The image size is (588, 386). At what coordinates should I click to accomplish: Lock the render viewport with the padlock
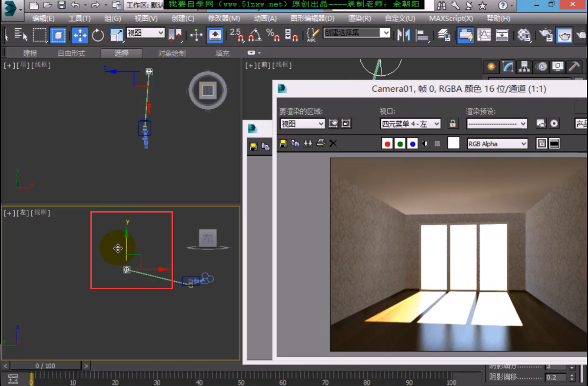[x=453, y=124]
